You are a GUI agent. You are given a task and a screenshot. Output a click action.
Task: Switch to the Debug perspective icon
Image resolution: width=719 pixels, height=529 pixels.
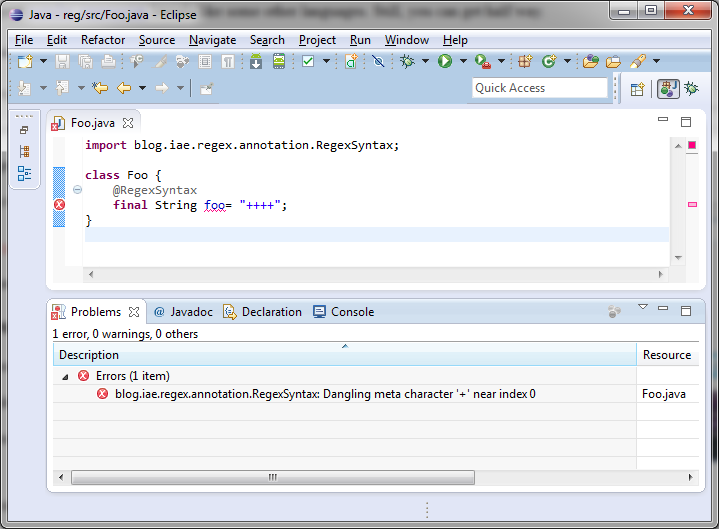[x=691, y=88]
